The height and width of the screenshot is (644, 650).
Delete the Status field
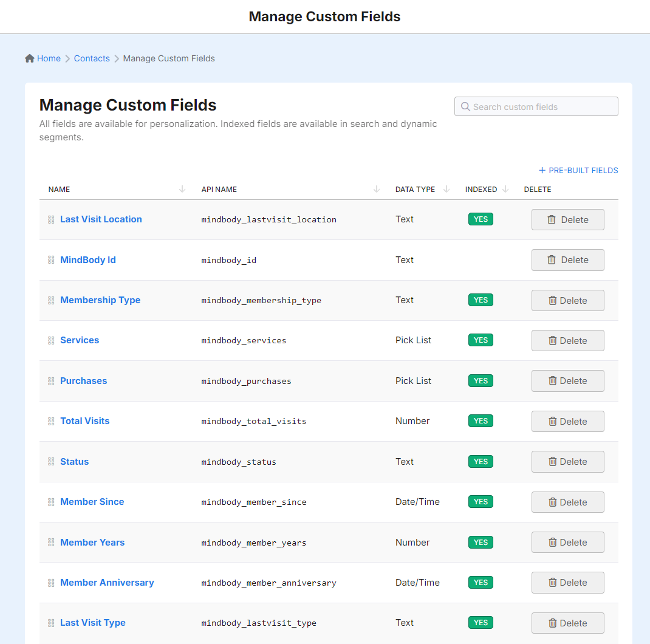(567, 462)
